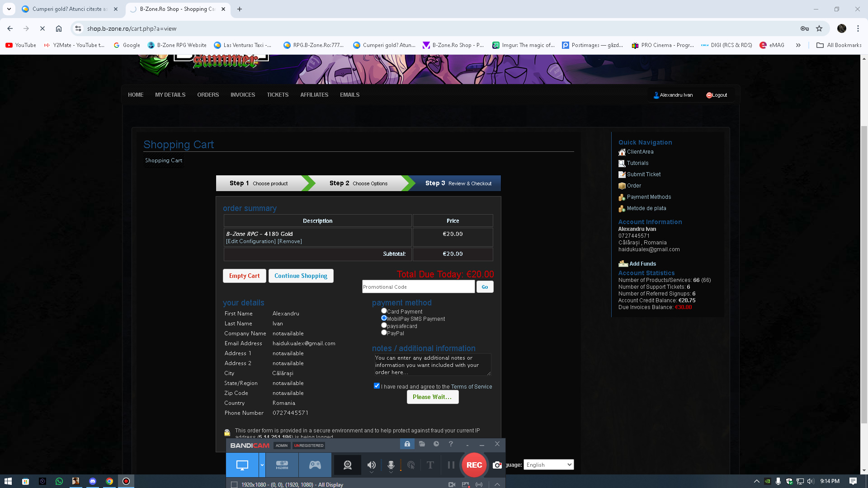868x488 pixels.
Task: Open MY DETAILS menu item
Action: click(x=170, y=95)
